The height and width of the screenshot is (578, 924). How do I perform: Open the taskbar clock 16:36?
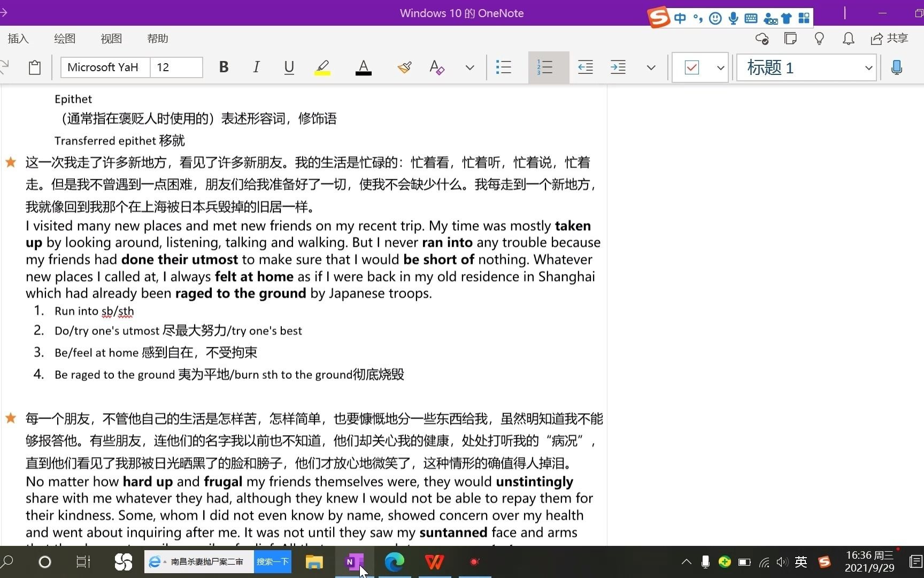(869, 562)
